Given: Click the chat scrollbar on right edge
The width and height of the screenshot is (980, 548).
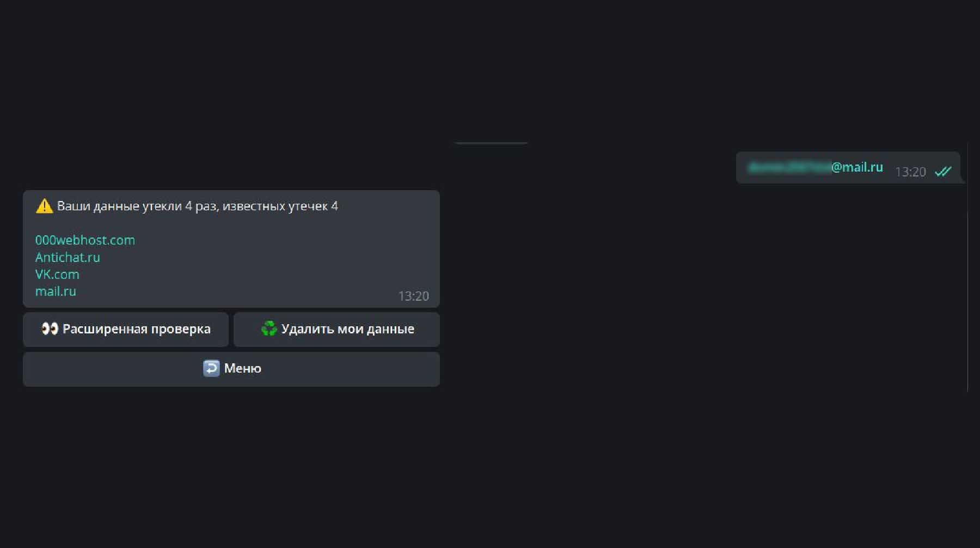Looking at the screenshot, I should pos(967,267).
